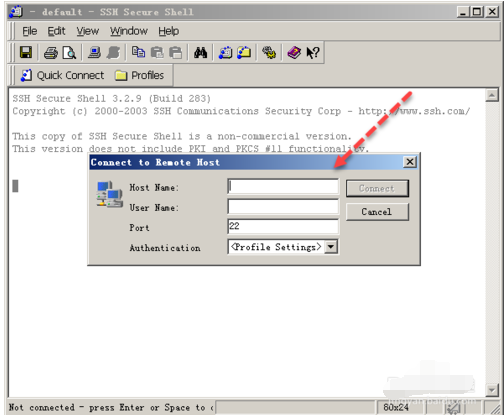Image resolution: width=504 pixels, height=415 pixels.
Task: Click the Print toolbar icon
Action: pos(51,53)
